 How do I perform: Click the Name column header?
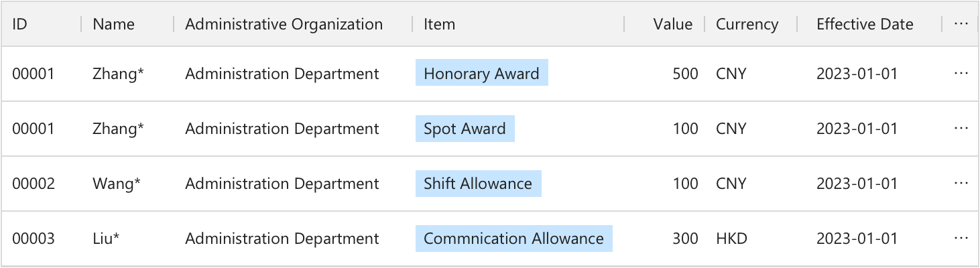coord(113,24)
